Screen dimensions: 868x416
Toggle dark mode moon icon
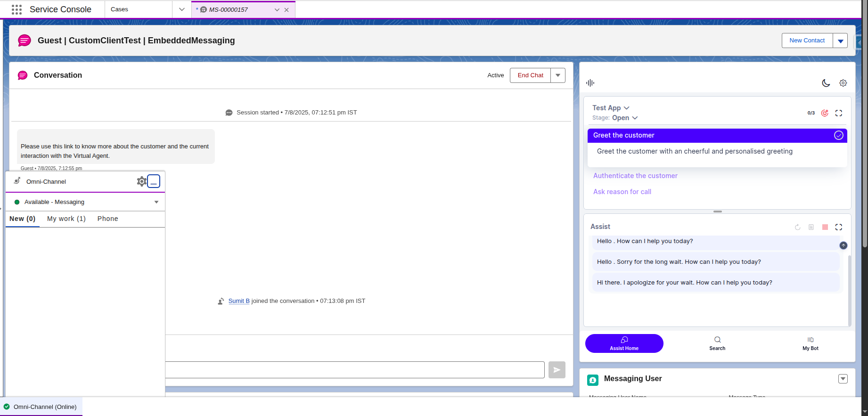click(826, 83)
